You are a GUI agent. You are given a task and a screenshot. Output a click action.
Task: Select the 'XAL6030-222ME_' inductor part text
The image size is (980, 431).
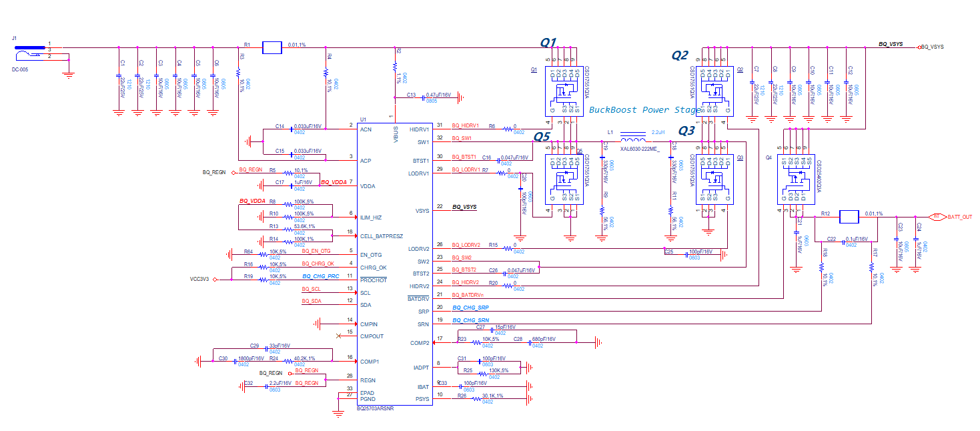pos(640,151)
